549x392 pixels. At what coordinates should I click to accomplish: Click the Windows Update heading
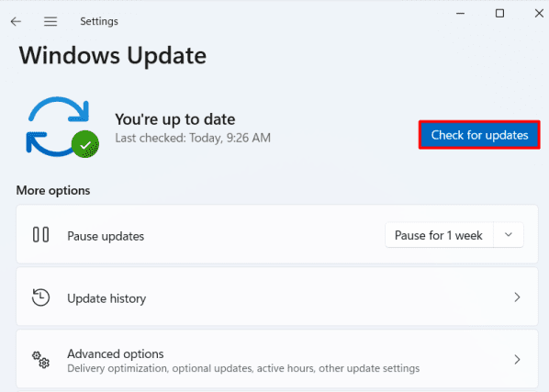(113, 56)
